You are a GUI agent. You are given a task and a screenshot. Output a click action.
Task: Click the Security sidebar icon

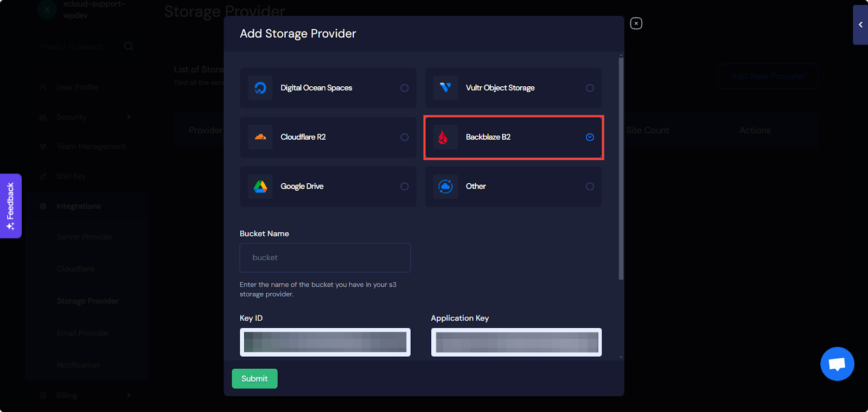pos(43,117)
